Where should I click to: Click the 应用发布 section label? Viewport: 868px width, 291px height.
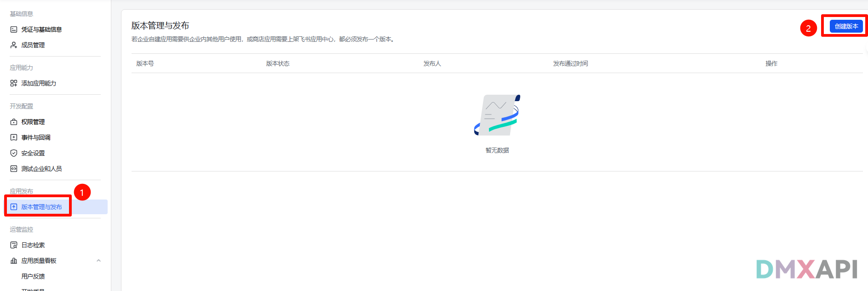click(x=22, y=191)
